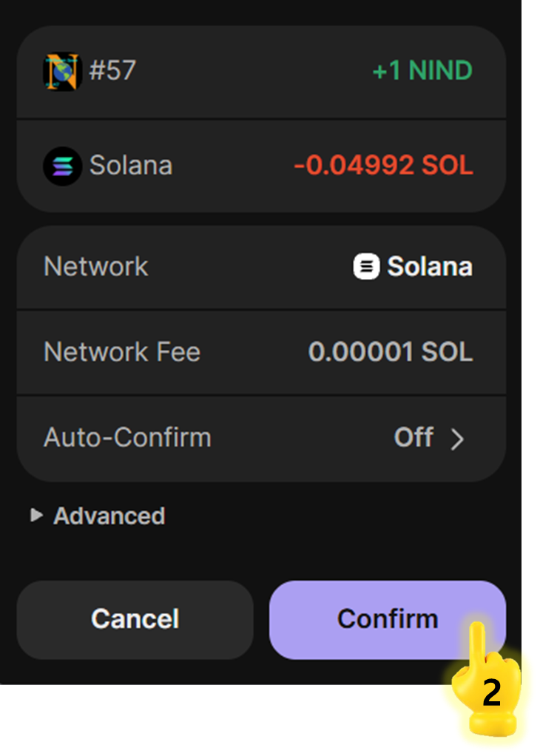Viewport: 540px width, 756px height.
Task: Click the white Solana network icon
Action: [366, 266]
